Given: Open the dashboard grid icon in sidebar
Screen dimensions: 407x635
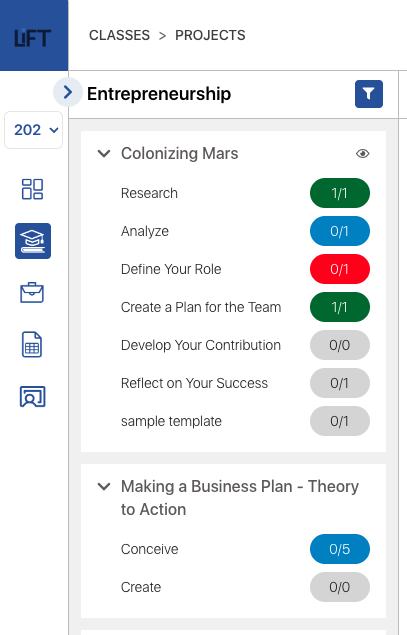Looking at the screenshot, I should pyautogui.click(x=32, y=189).
